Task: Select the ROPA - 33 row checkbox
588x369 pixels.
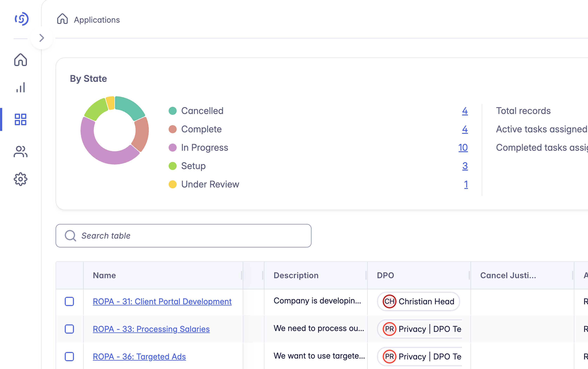Action: [69, 329]
